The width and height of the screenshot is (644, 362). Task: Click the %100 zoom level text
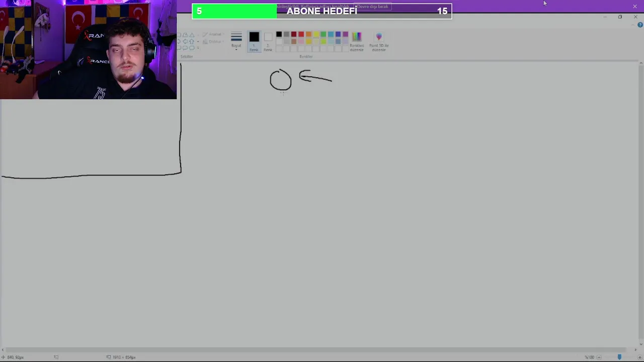coord(590,357)
